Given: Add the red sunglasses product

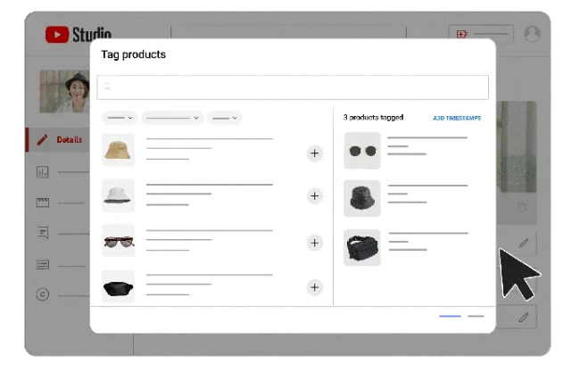Looking at the screenshot, I should tap(314, 243).
